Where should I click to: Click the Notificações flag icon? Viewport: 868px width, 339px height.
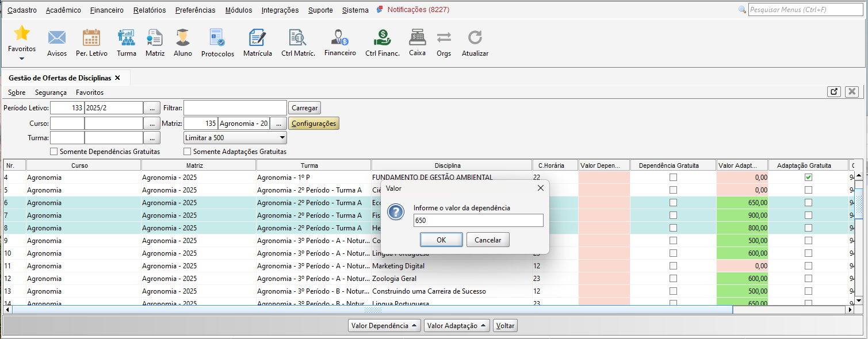tap(380, 10)
